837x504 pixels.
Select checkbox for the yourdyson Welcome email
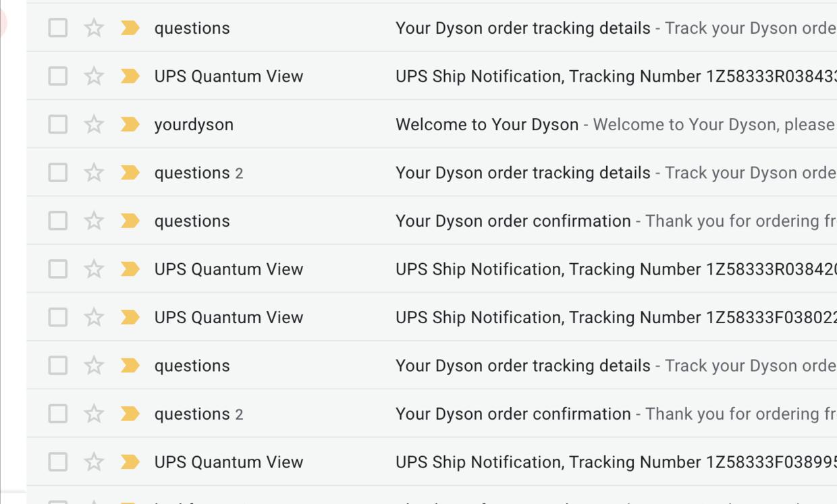[x=58, y=125]
